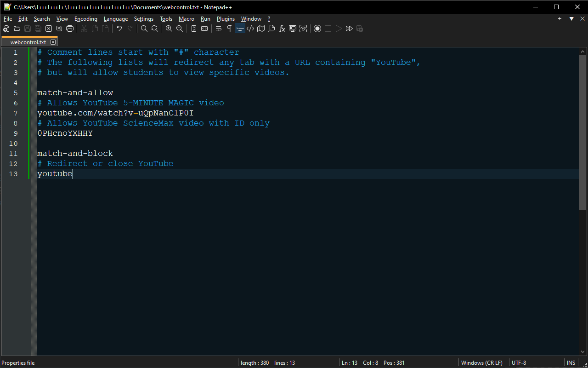The image size is (588, 368).
Task: Place cursor on 'youtube' in line 13
Action: [x=55, y=173]
